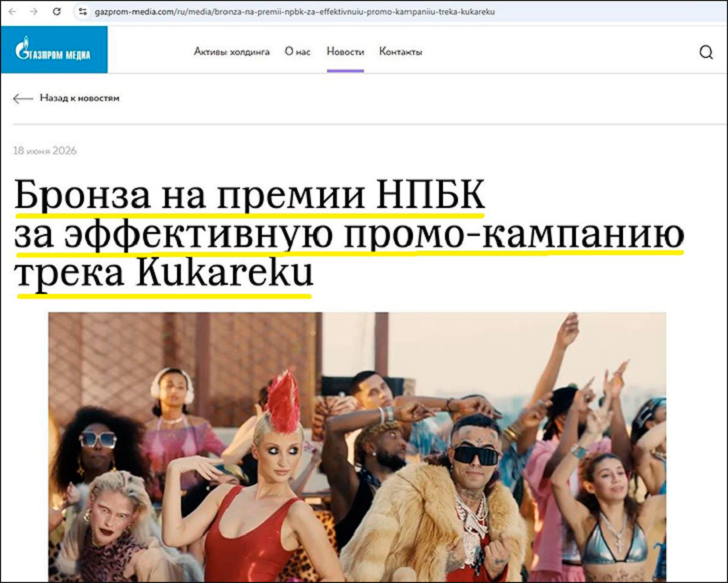Click the headline Бронза на премии НПБК
728x583 pixels.
coord(250,195)
